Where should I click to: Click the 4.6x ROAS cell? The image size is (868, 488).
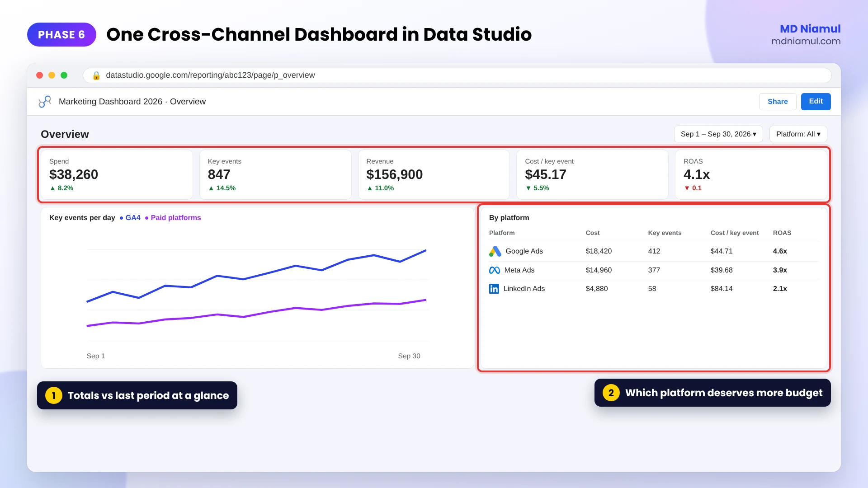780,251
